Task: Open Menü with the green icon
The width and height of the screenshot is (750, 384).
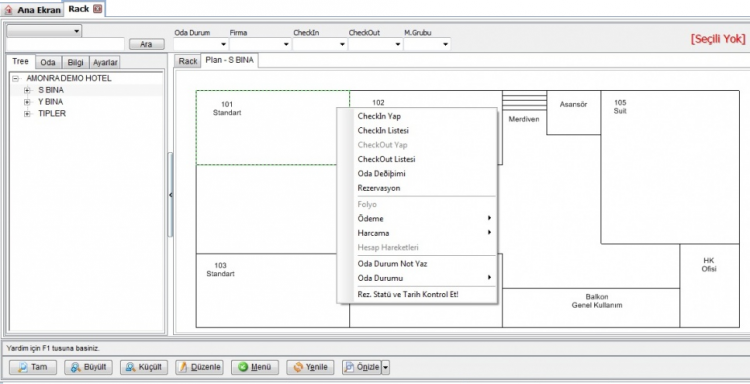Action: [x=243, y=367]
